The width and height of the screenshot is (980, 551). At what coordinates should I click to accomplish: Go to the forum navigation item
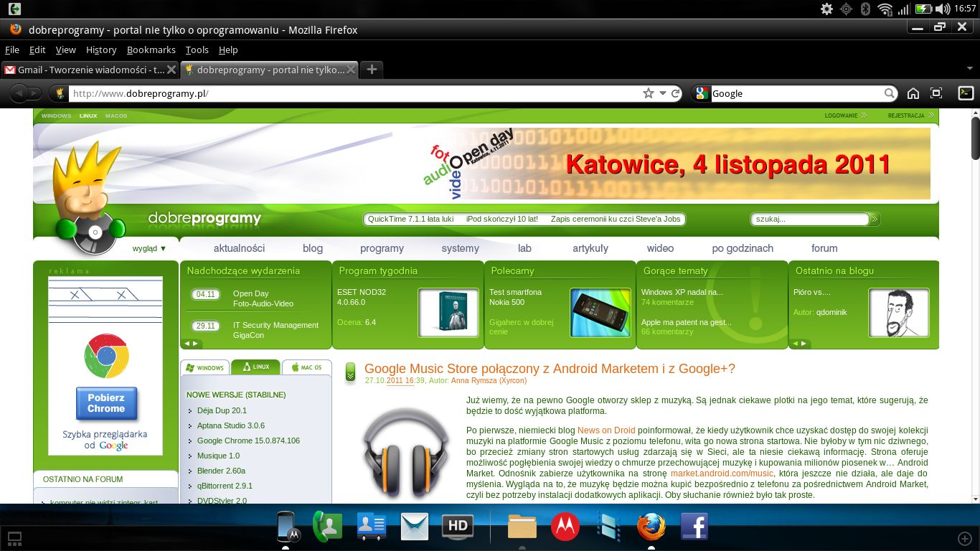[824, 248]
